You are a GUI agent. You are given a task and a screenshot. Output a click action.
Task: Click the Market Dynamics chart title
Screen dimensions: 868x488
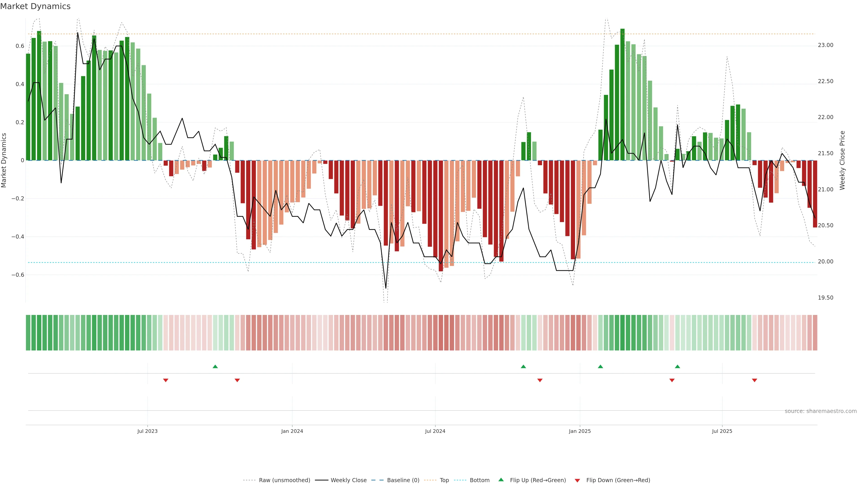pyautogui.click(x=35, y=6)
